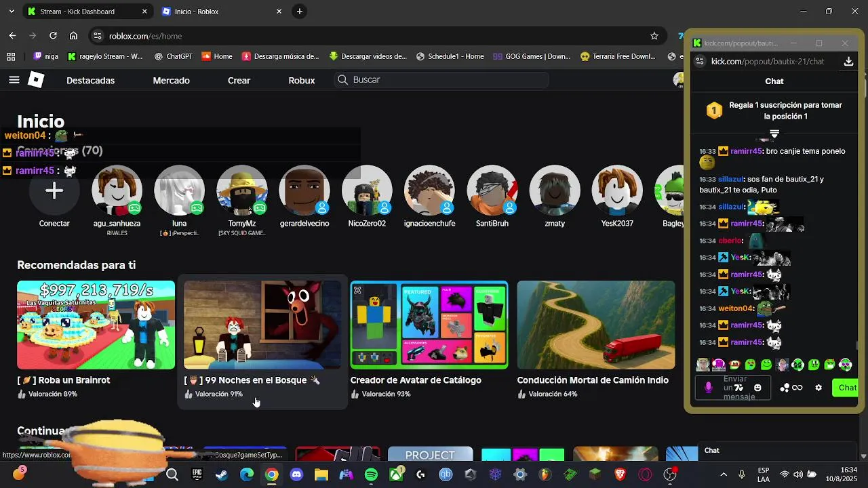The width and height of the screenshot is (868, 488).
Task: Open Crear in Roblox navigation
Action: pos(239,80)
